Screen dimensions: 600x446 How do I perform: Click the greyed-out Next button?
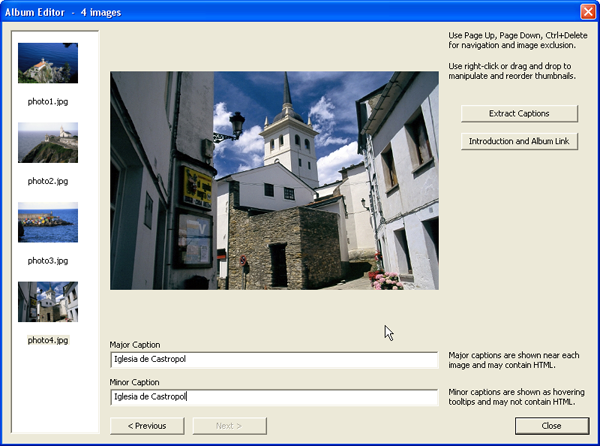[229, 425]
